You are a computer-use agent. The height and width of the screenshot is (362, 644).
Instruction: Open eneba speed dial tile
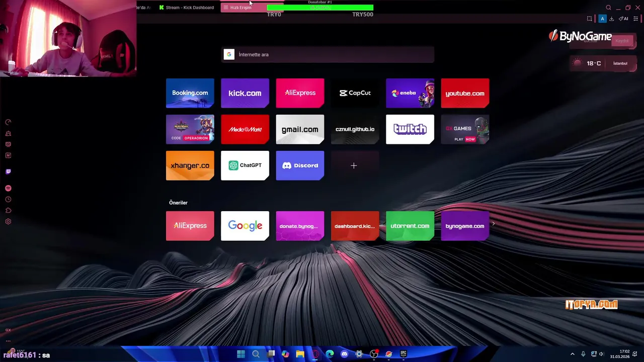coord(410,93)
